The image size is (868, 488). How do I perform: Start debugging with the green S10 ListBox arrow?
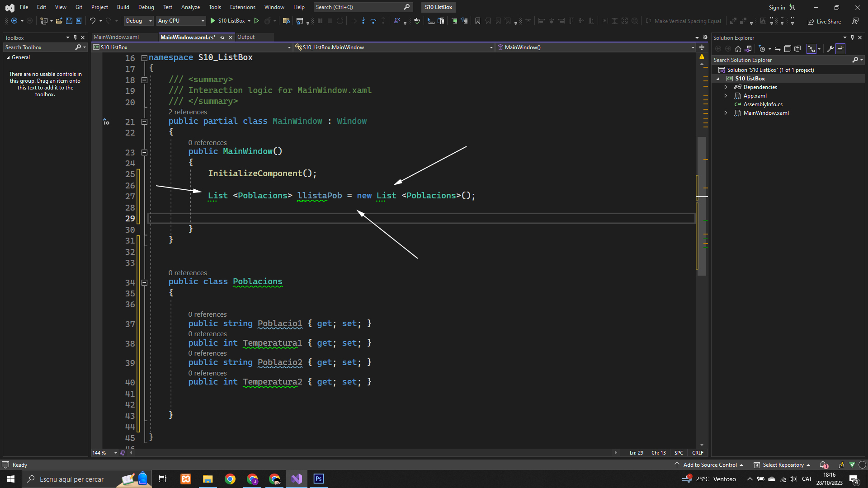213,21
